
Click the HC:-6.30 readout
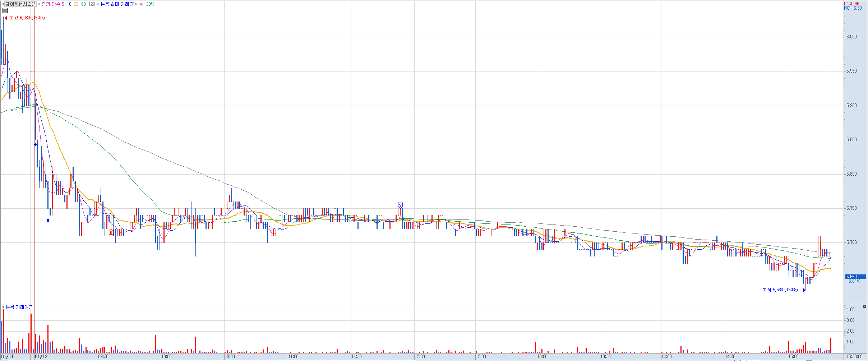click(x=853, y=8)
